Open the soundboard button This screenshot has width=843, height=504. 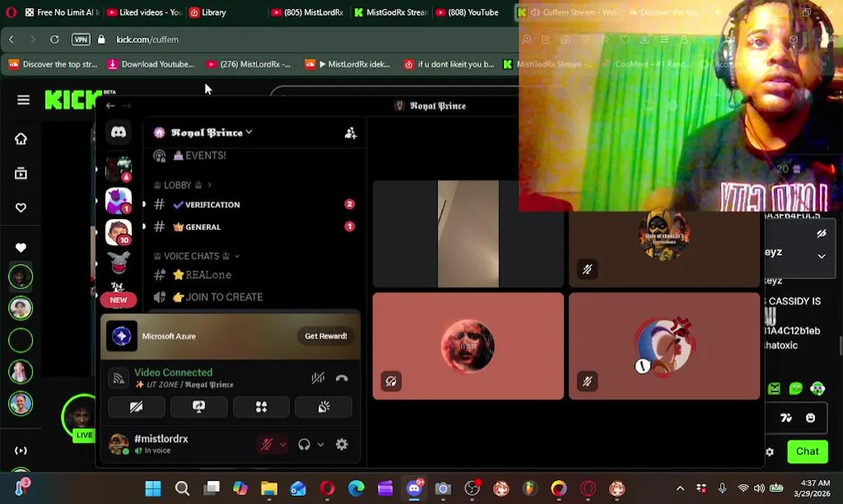click(323, 407)
